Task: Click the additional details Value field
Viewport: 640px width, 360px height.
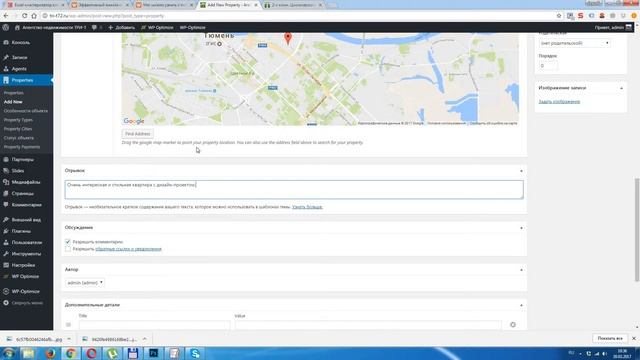Action: click(368, 325)
